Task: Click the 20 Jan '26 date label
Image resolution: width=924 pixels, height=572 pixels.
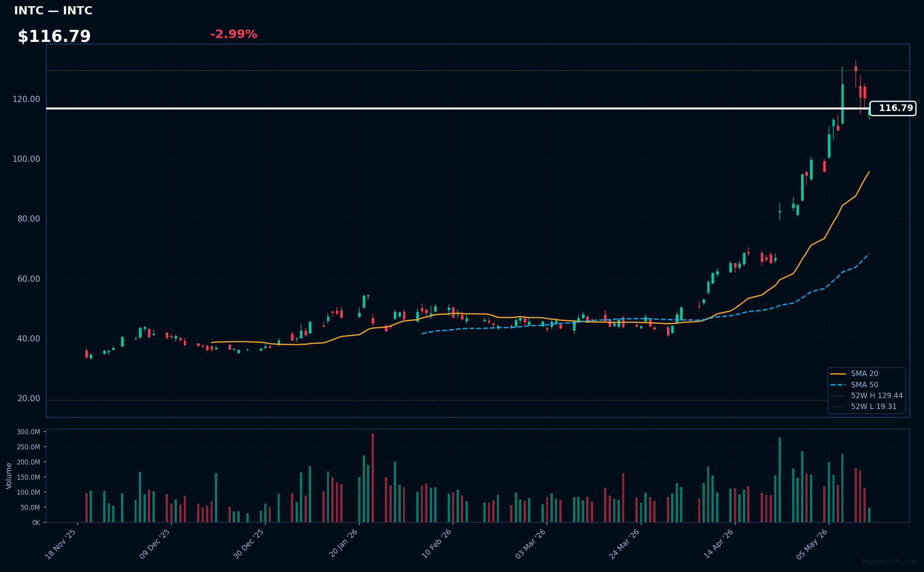Action: (343, 544)
